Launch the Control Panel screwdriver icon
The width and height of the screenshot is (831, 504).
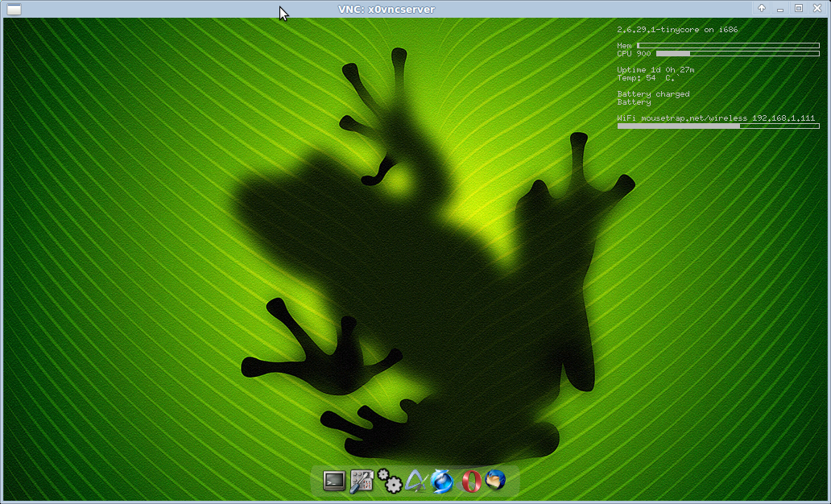click(x=362, y=481)
